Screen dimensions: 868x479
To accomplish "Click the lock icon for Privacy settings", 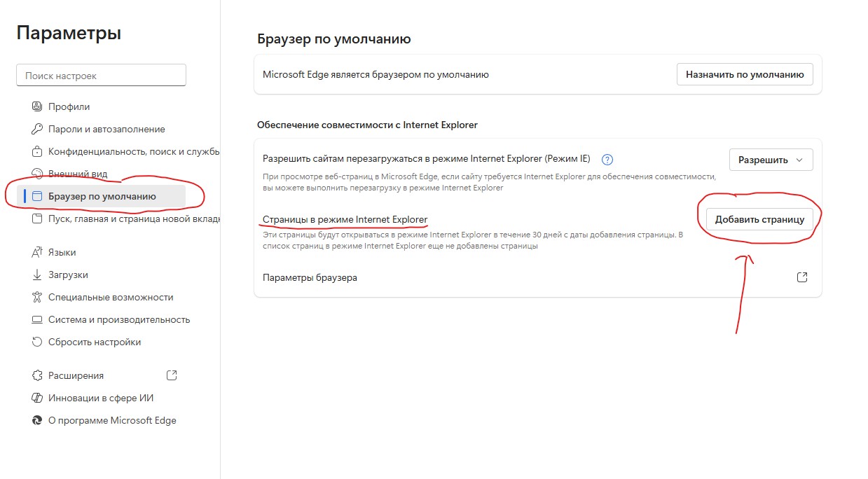I will click(x=38, y=151).
